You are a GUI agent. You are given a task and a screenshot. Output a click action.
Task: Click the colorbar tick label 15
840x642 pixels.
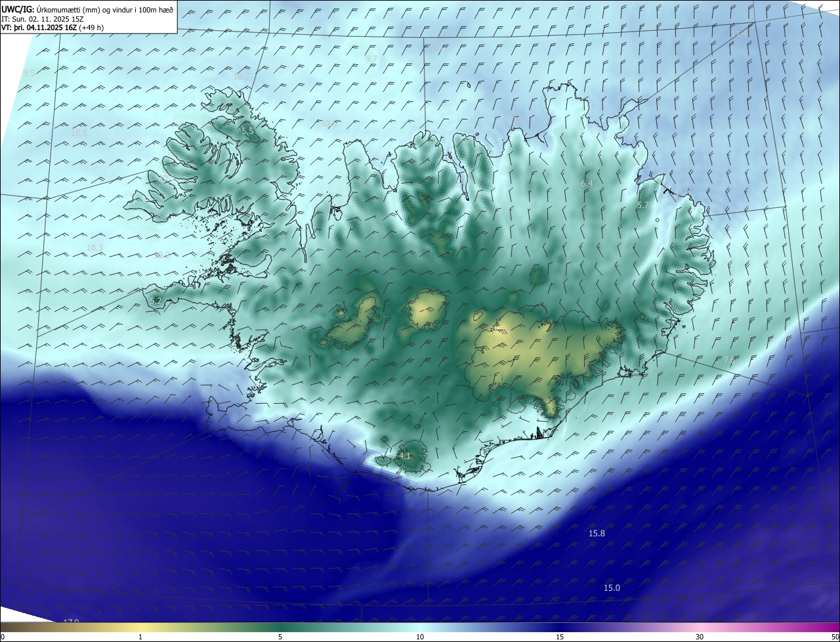click(560, 637)
